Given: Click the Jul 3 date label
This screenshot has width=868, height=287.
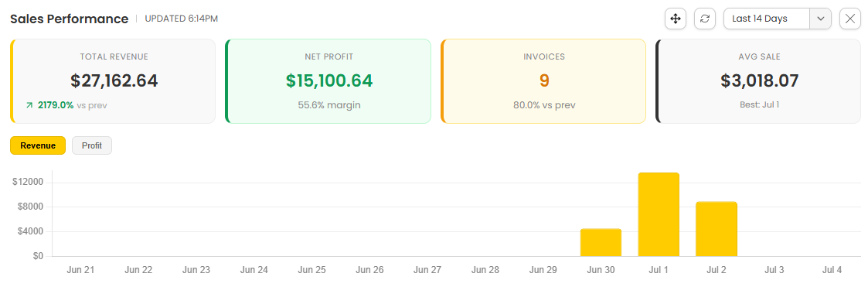Looking at the screenshot, I should (774, 271).
